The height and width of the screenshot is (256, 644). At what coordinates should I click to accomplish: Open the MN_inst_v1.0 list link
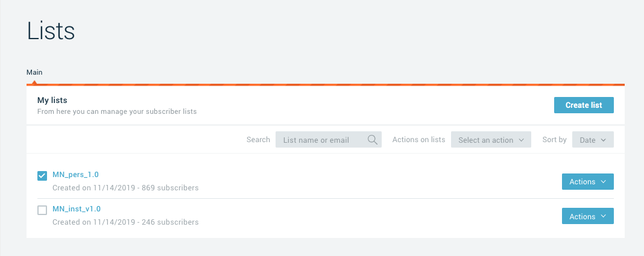(x=77, y=209)
